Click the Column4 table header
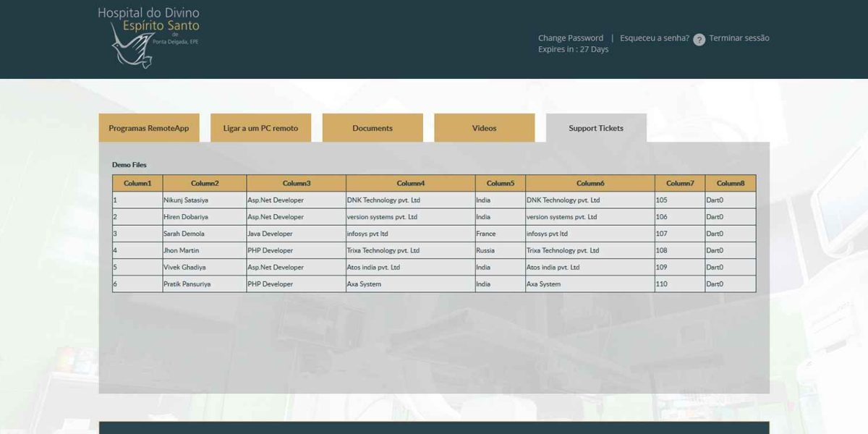 (x=409, y=183)
